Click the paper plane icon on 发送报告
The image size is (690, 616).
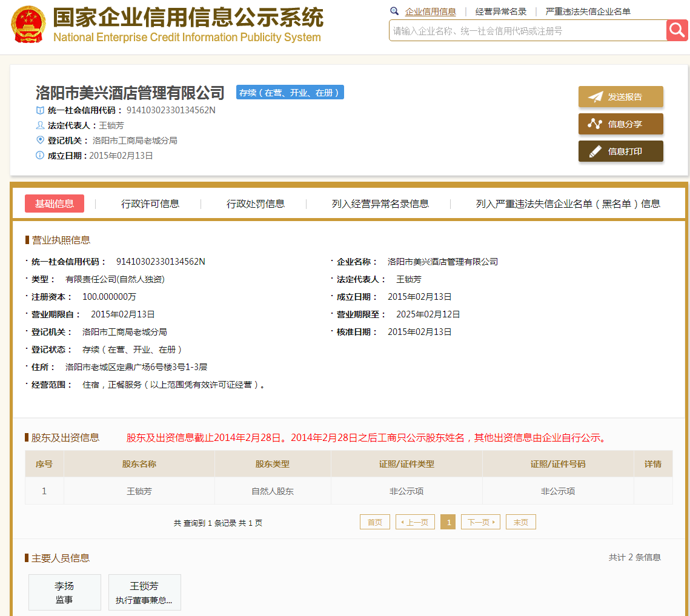coord(595,97)
